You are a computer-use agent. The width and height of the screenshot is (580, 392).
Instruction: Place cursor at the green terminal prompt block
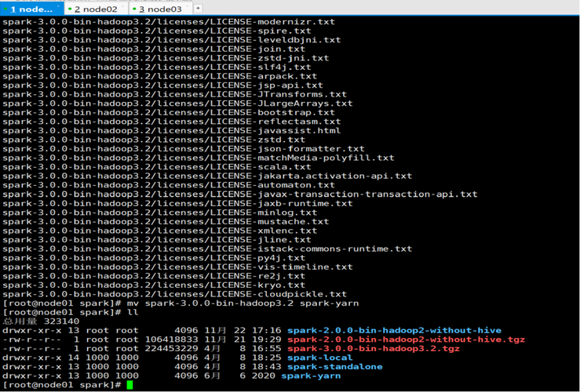point(129,385)
